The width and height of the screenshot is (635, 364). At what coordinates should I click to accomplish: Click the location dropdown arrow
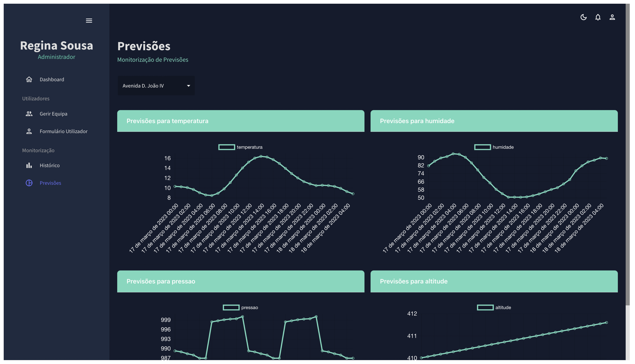click(188, 86)
